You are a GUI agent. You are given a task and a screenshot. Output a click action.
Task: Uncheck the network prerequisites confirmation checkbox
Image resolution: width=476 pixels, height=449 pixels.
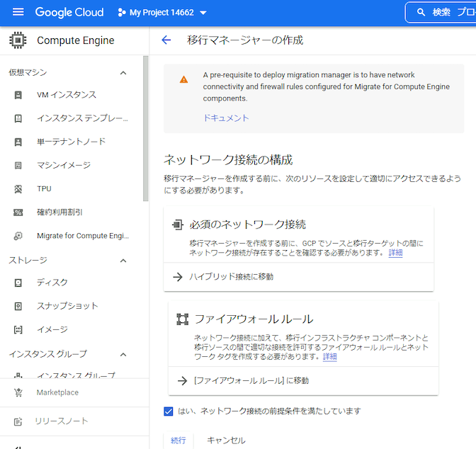coord(169,411)
